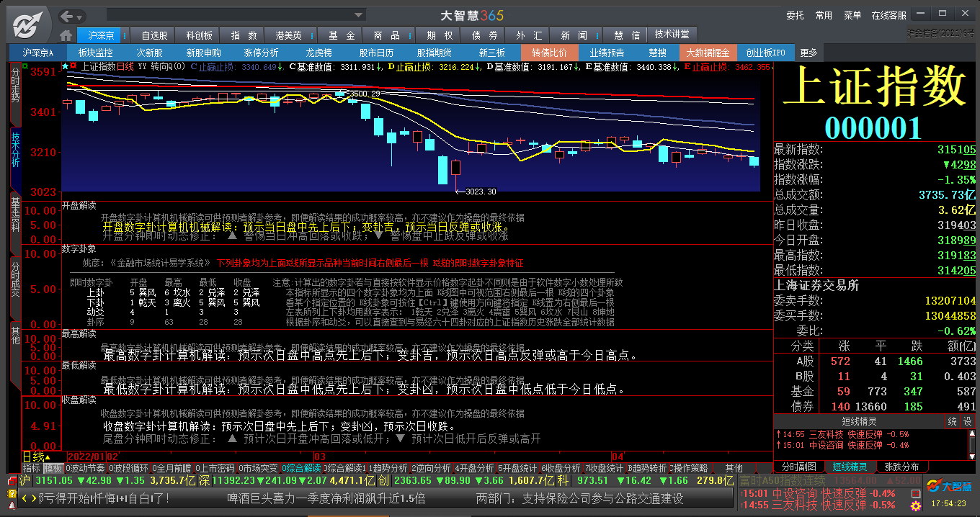Open the 委托 menu

click(x=795, y=15)
